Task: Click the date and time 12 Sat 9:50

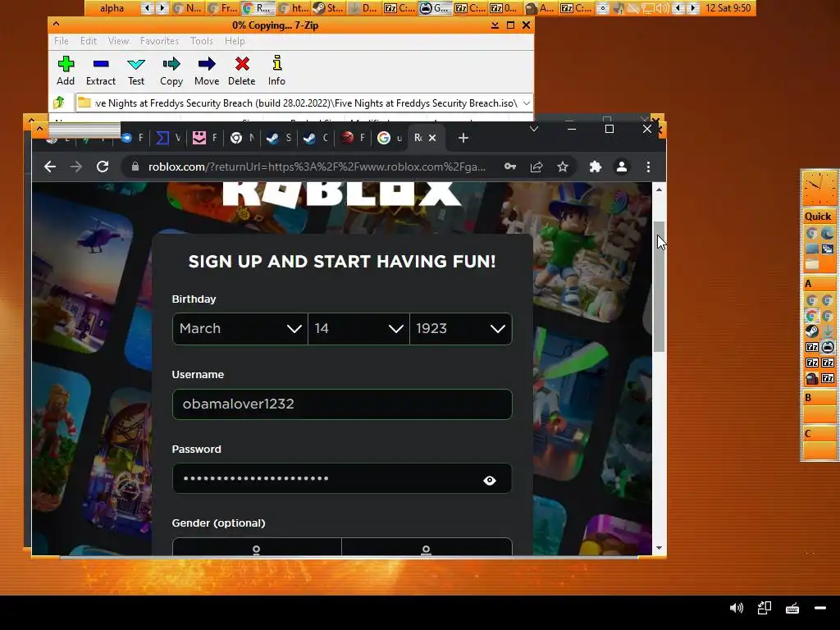Action: coord(728,8)
